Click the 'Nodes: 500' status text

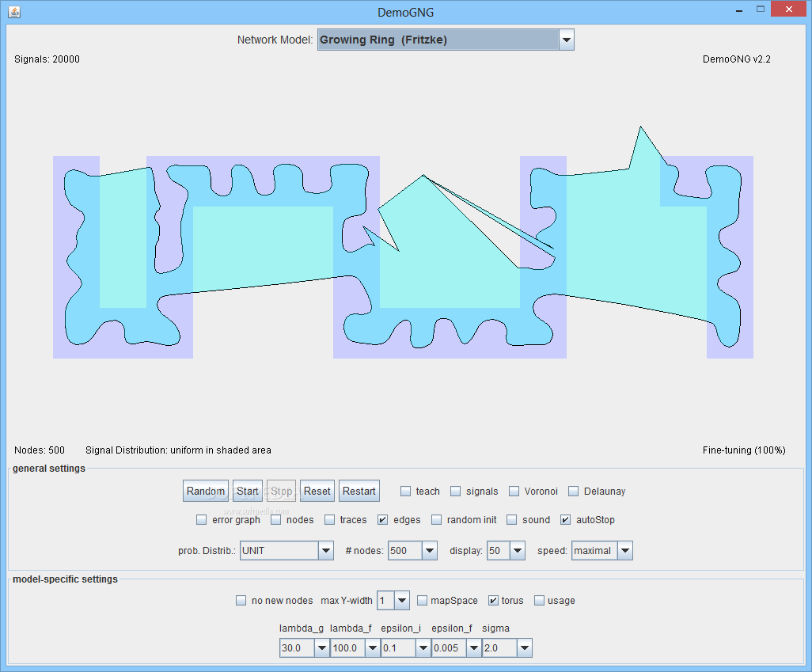(40, 450)
